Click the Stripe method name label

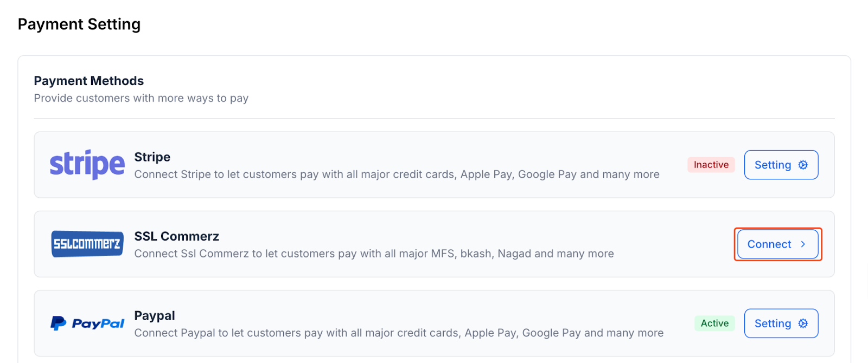tap(152, 157)
